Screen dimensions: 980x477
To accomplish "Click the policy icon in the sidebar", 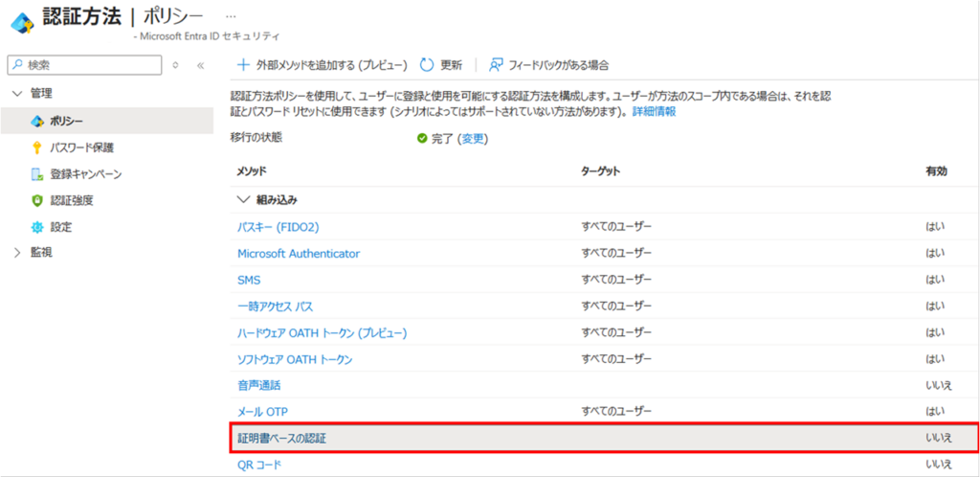I will [37, 121].
